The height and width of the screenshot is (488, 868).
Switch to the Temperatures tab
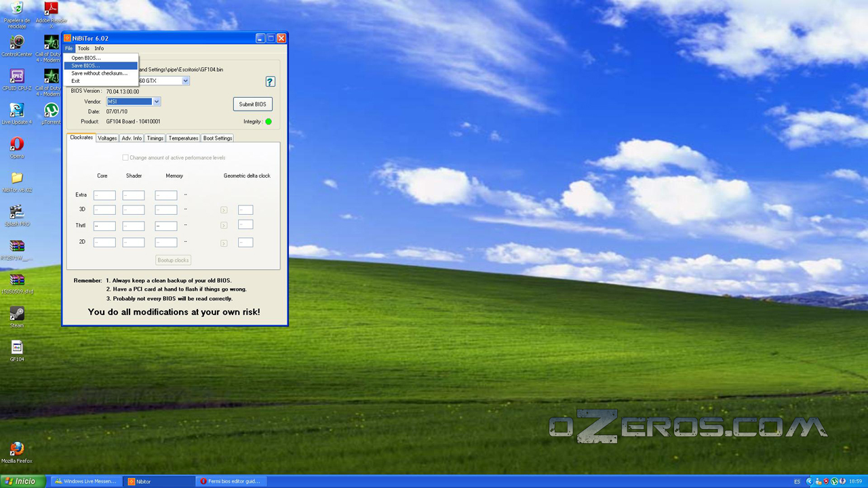183,138
